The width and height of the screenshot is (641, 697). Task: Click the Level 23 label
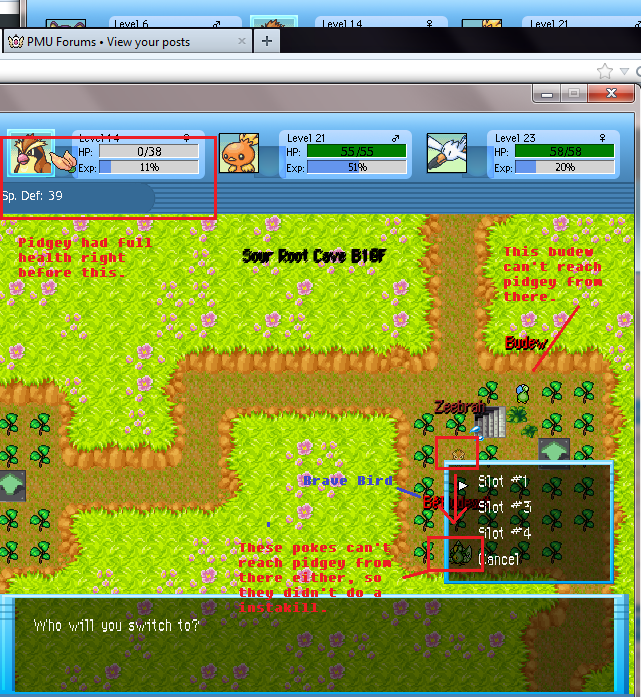515,138
